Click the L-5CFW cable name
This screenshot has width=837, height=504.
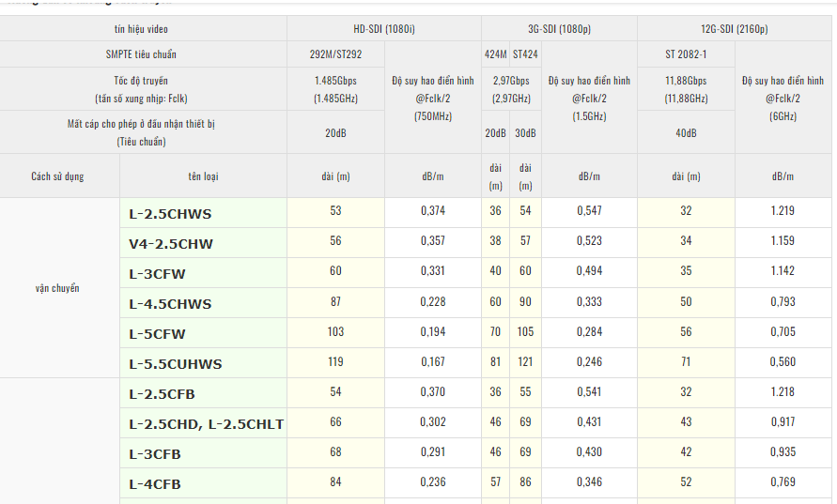[157, 334]
